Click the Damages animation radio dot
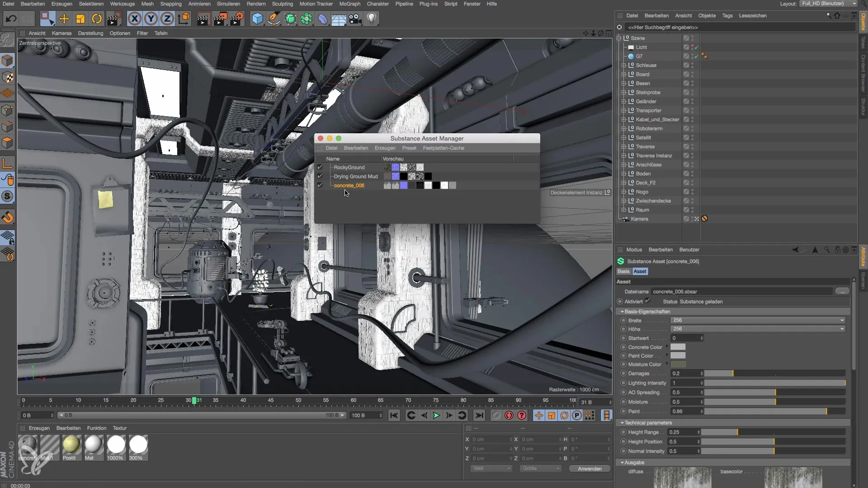This screenshot has height=488, width=868. click(x=623, y=373)
